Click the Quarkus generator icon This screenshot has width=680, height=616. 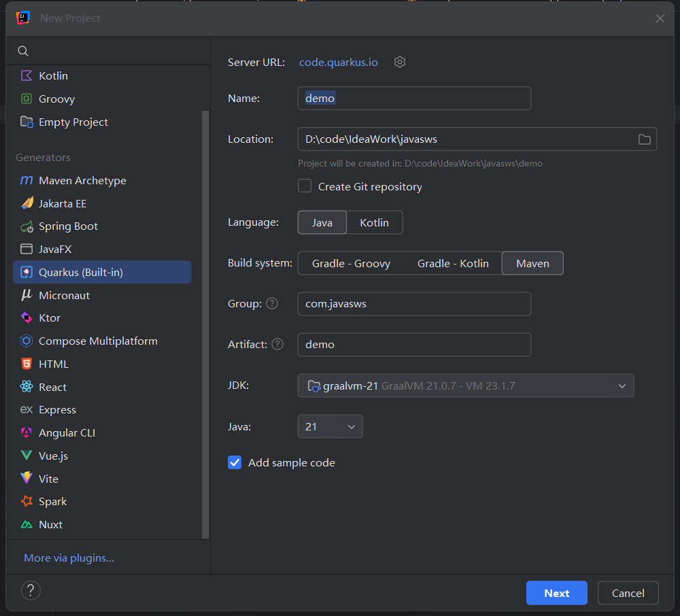pyautogui.click(x=27, y=272)
